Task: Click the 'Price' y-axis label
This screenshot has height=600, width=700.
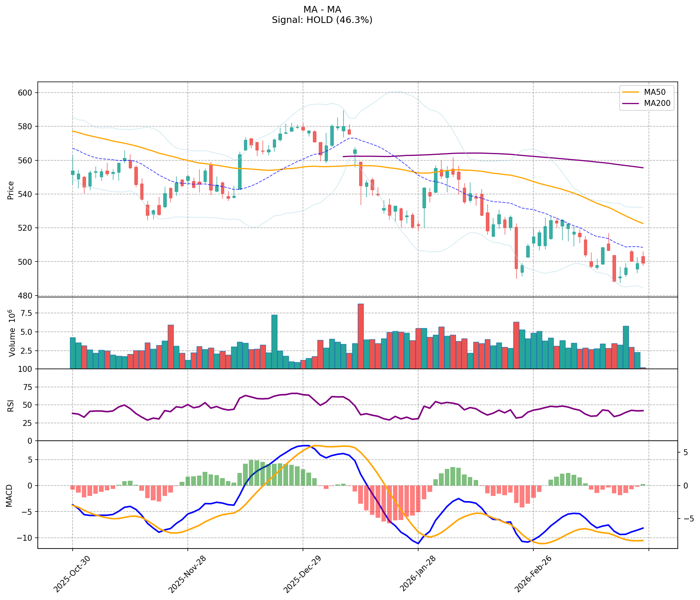Action: pyautogui.click(x=11, y=190)
